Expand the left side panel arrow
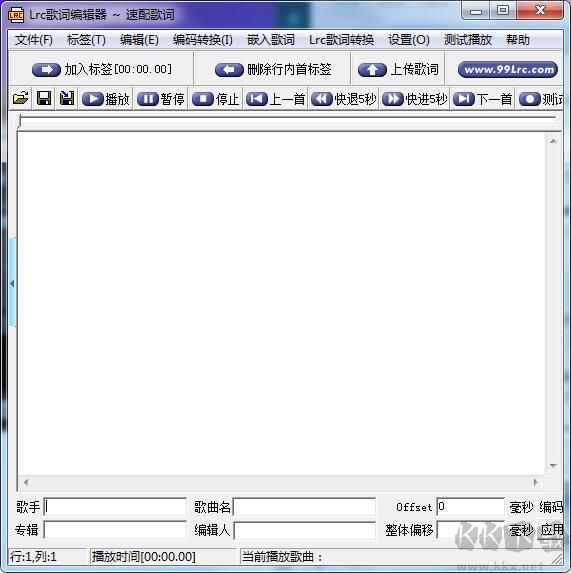Screen dimensions: 571x573 pos(12,283)
